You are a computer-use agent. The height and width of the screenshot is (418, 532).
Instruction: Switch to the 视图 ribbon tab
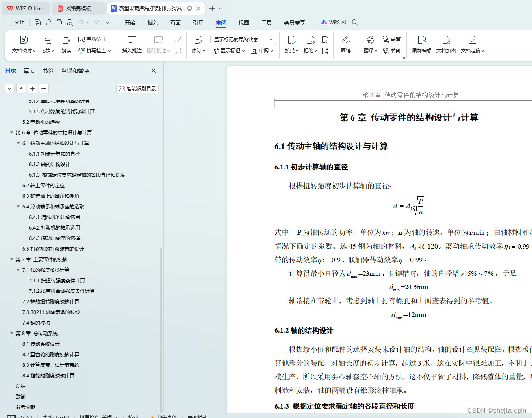(244, 23)
